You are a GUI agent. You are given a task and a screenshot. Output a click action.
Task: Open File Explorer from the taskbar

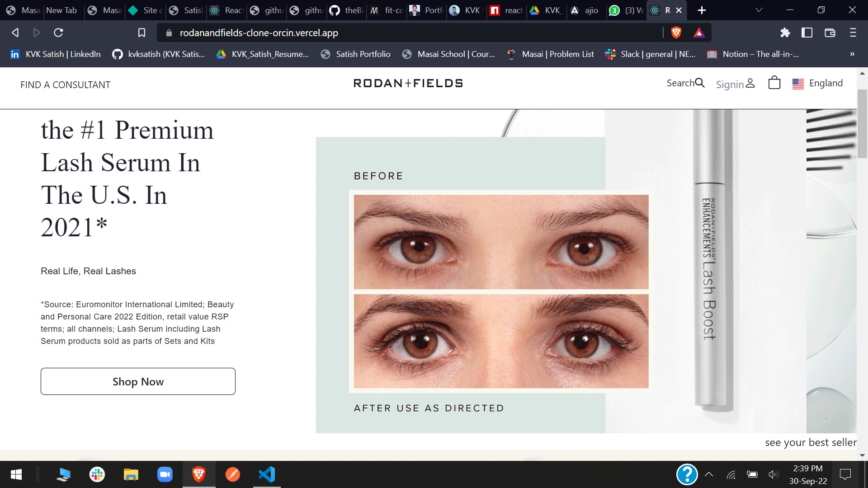[x=131, y=474]
